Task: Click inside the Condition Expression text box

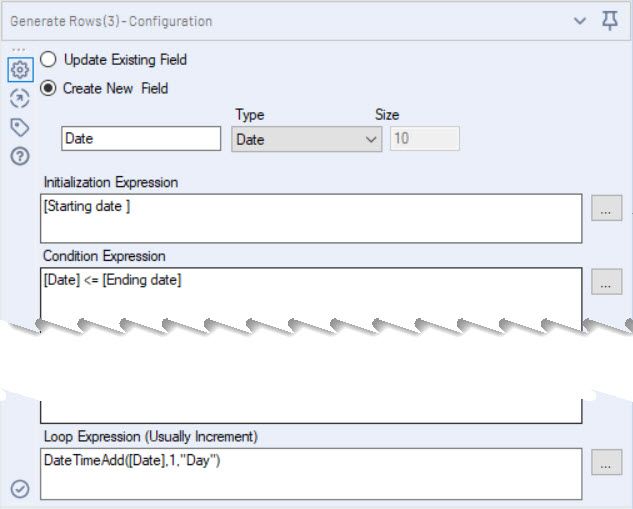Action: click(x=311, y=293)
